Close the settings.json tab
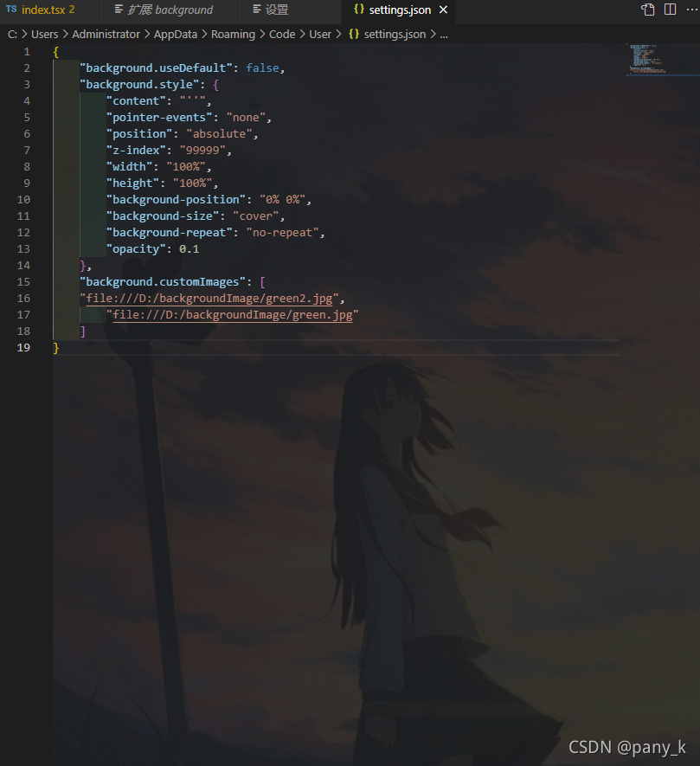 pyautogui.click(x=444, y=11)
